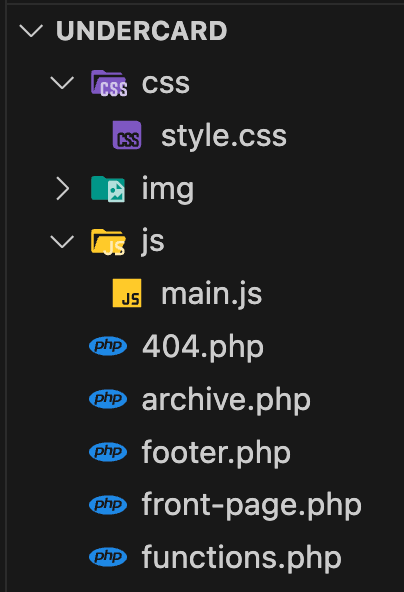Screen dimensions: 404x592
Task: Click the php icon beside footer.php
Action: (108, 452)
